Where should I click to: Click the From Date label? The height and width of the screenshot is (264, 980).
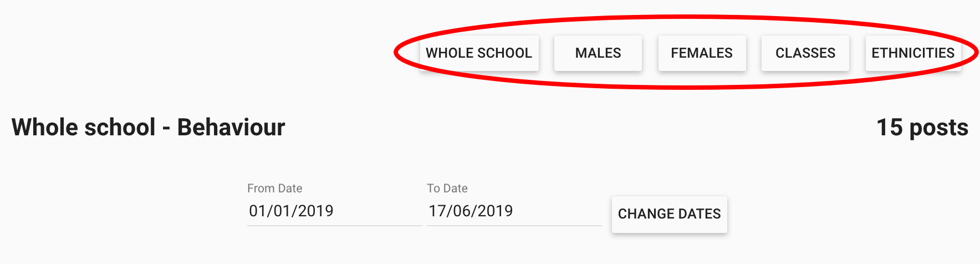pyautogui.click(x=275, y=189)
